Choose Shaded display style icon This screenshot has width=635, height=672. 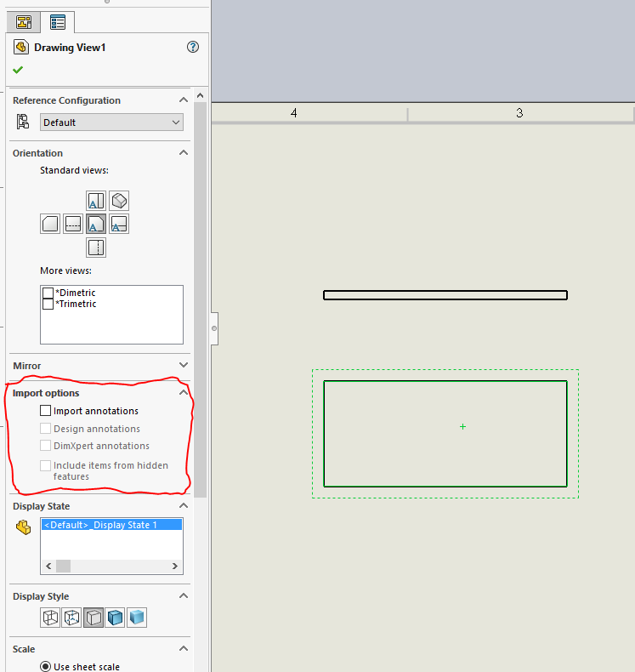[x=137, y=618]
